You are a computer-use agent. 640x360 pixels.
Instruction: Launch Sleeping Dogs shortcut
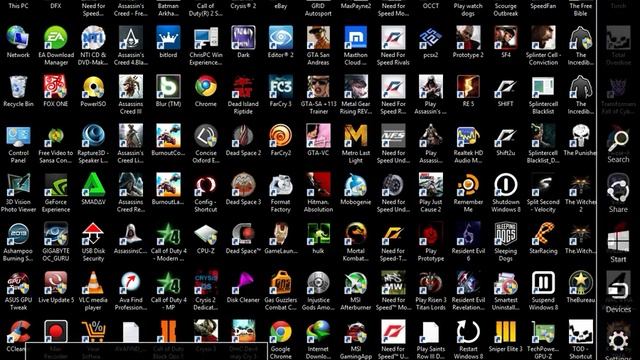[506, 233]
